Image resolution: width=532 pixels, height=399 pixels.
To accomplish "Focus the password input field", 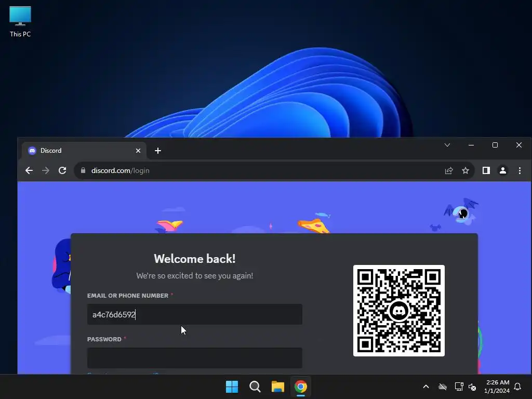I will coord(195,358).
